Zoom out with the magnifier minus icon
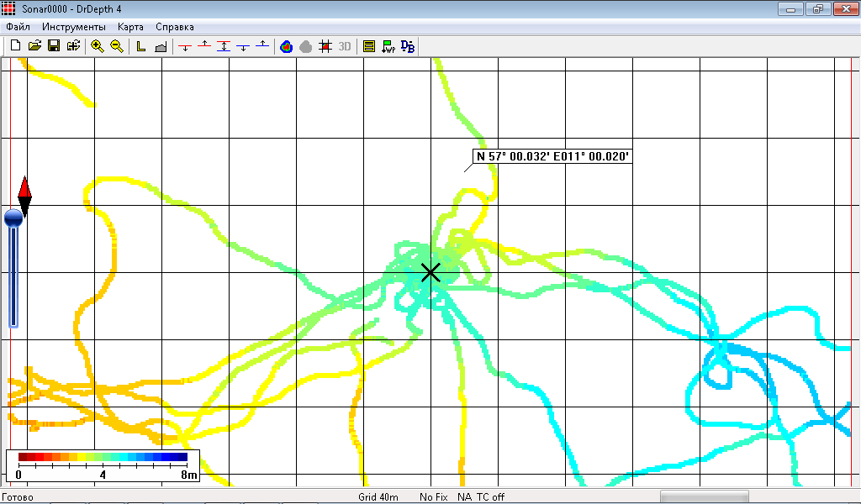This screenshot has height=504, width=861. pyautogui.click(x=117, y=46)
